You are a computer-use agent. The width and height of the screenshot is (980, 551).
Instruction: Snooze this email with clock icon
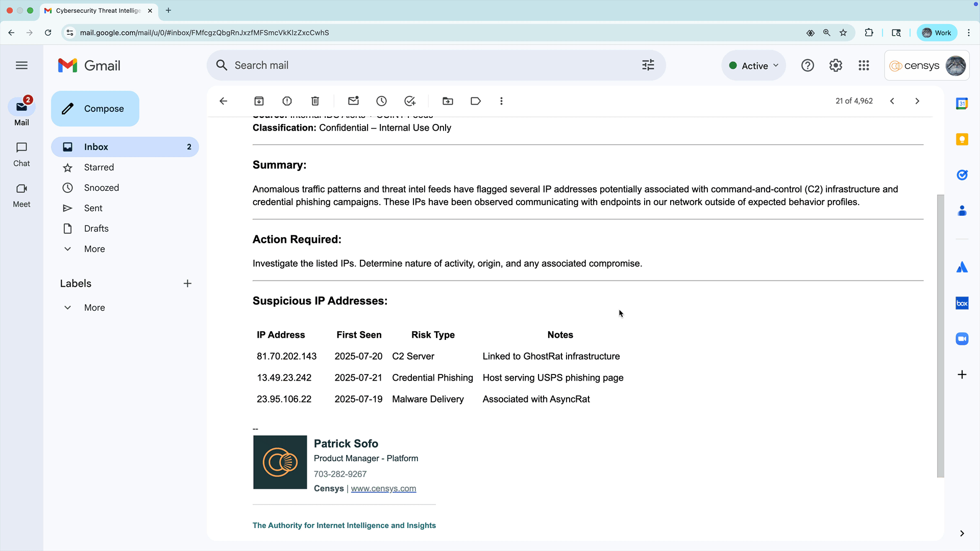tap(381, 101)
